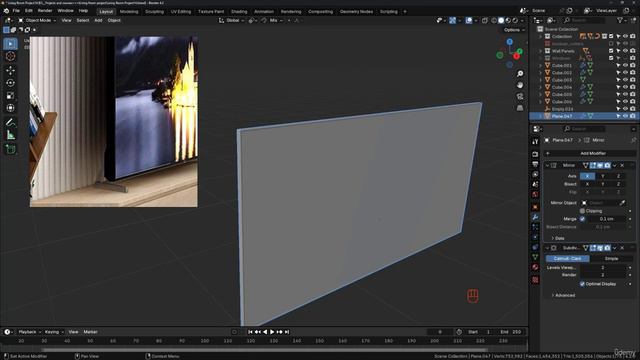This screenshot has height=360, width=640.
Task: Select the 3D Cursor tool
Action: point(11,56)
